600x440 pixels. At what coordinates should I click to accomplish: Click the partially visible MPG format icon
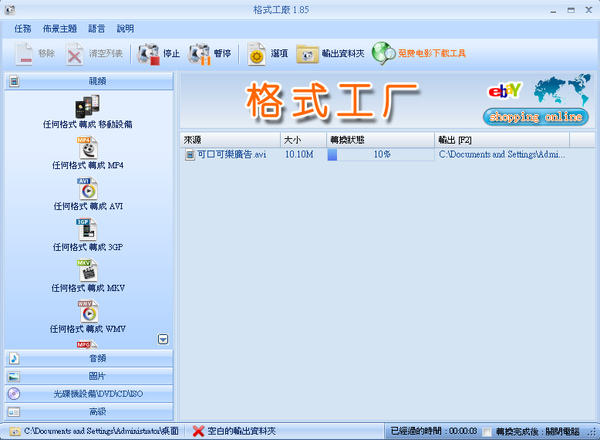point(87,344)
